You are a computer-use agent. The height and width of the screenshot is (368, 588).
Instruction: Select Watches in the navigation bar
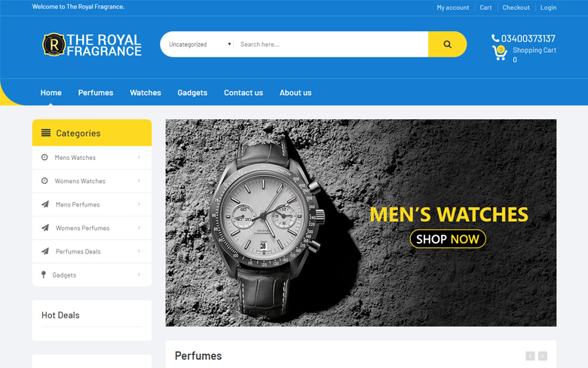click(x=145, y=93)
